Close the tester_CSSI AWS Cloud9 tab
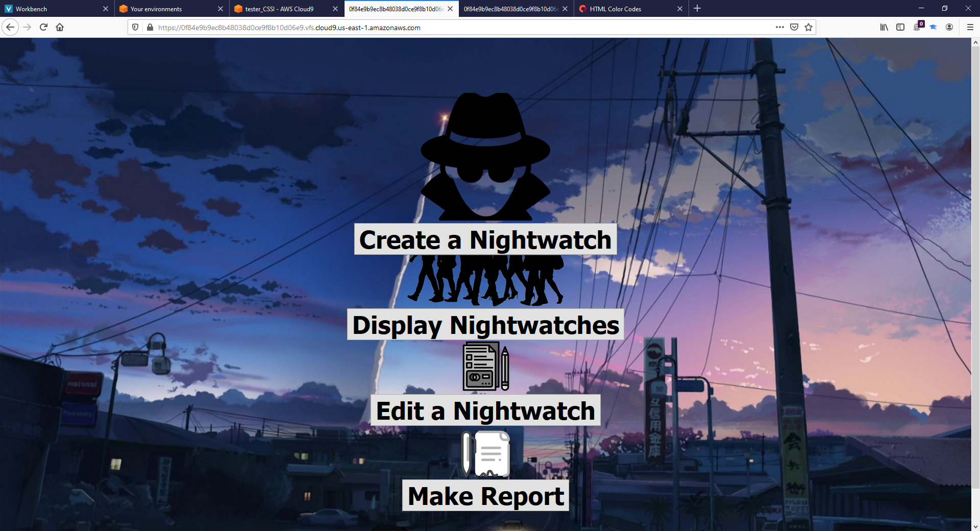Viewport: 980px width, 531px height. click(335, 9)
